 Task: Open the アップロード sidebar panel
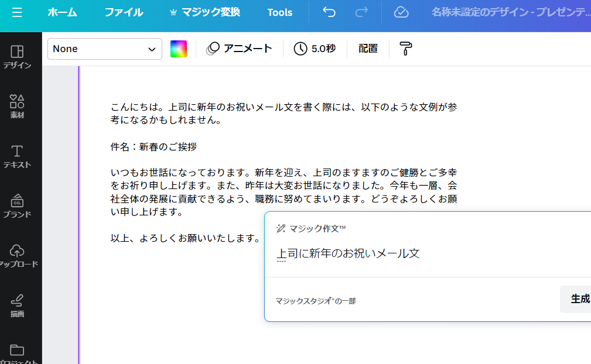tap(18, 256)
